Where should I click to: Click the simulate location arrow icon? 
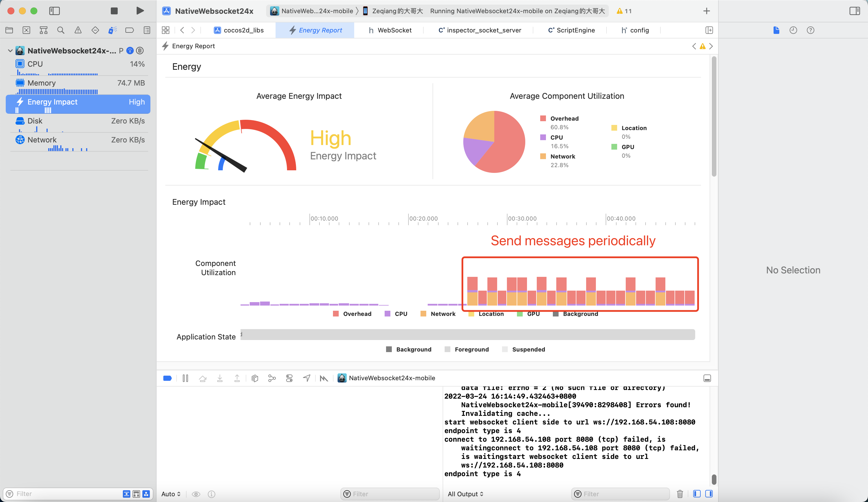tap(306, 378)
